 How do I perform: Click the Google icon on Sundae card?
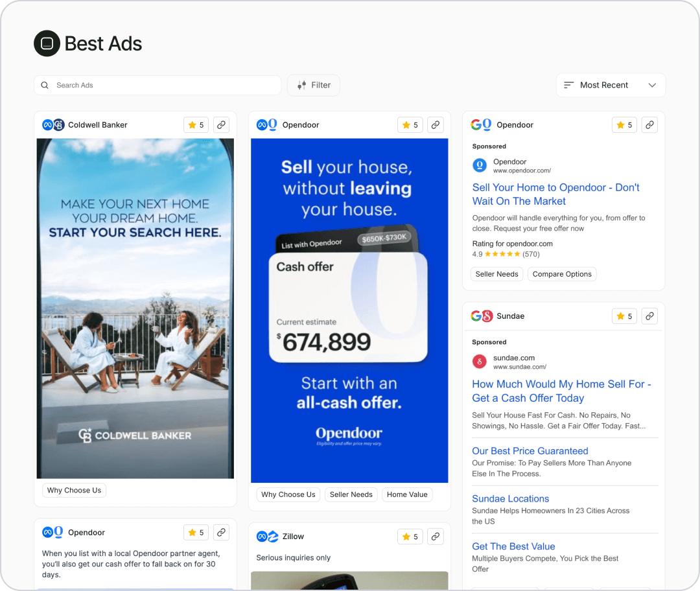[476, 316]
